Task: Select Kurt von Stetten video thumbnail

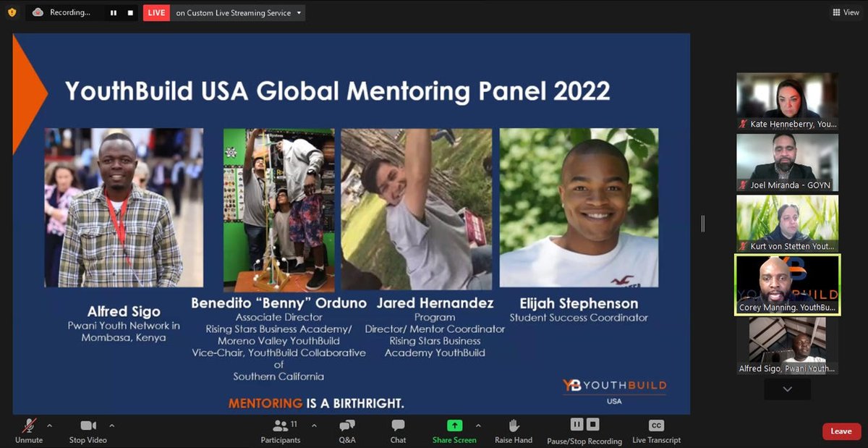Action: pos(787,223)
